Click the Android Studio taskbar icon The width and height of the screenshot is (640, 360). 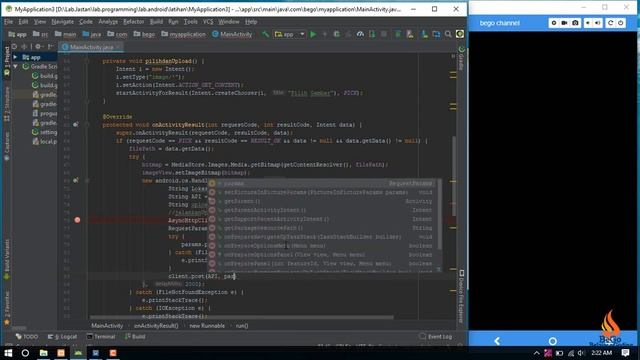coord(78,353)
